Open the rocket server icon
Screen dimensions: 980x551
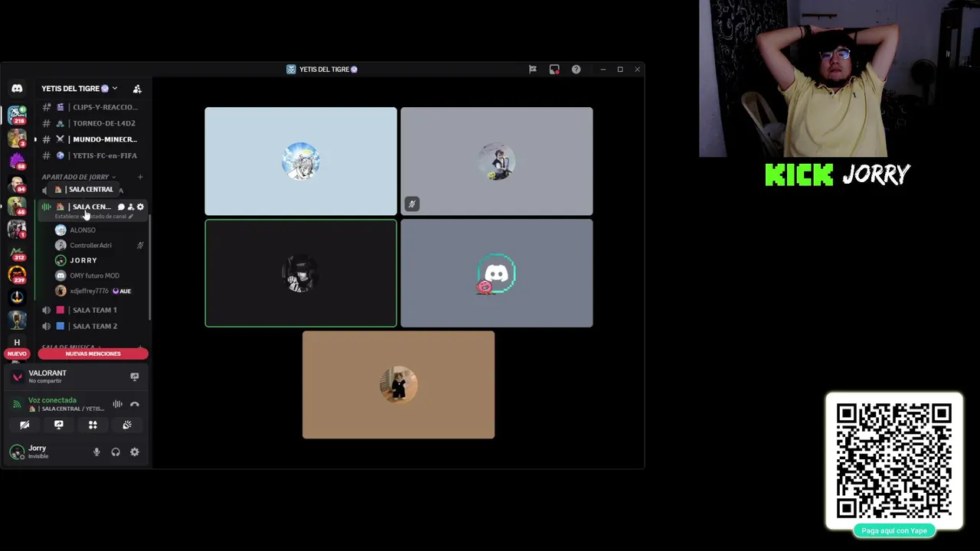17,297
